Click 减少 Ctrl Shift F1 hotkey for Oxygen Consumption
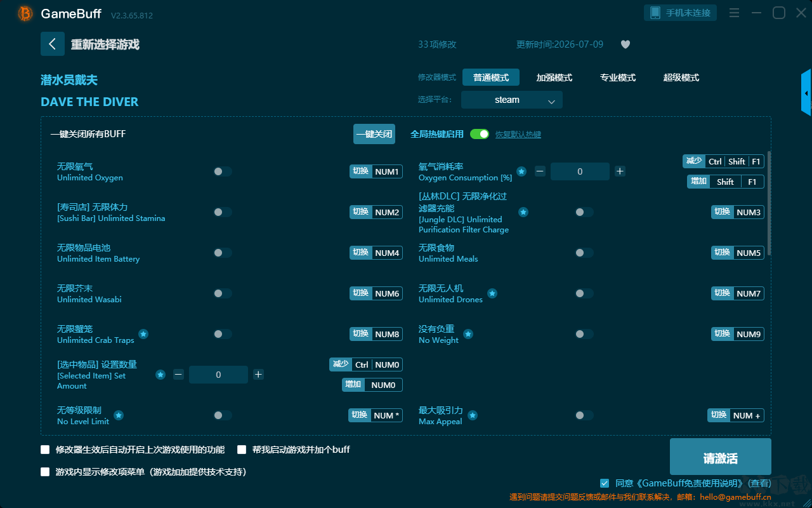This screenshot has height=508, width=812. pos(724,161)
